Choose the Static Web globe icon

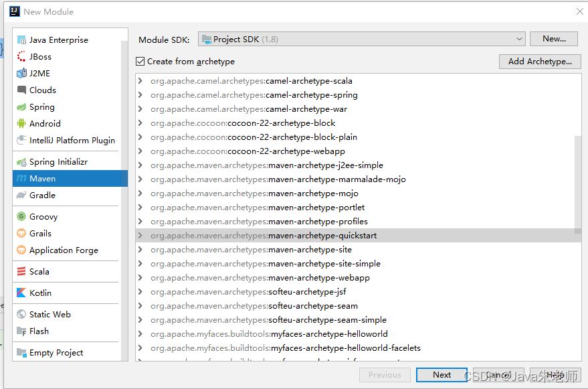point(21,314)
